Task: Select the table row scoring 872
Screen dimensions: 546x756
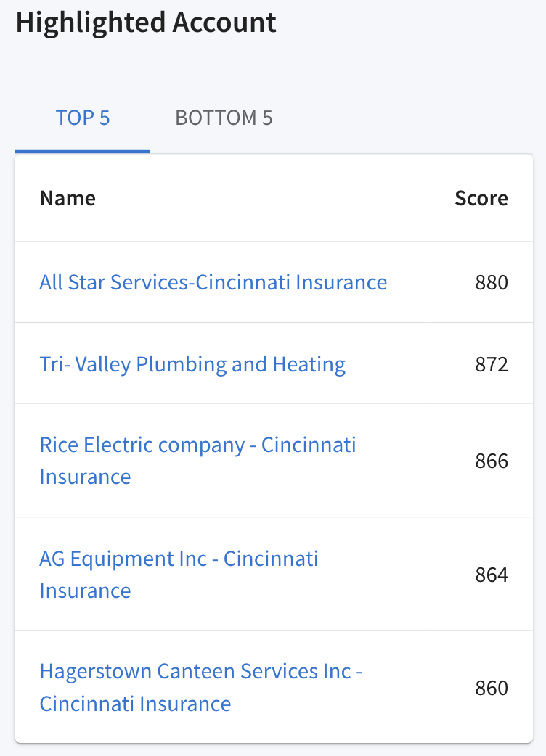Action: tap(274, 363)
